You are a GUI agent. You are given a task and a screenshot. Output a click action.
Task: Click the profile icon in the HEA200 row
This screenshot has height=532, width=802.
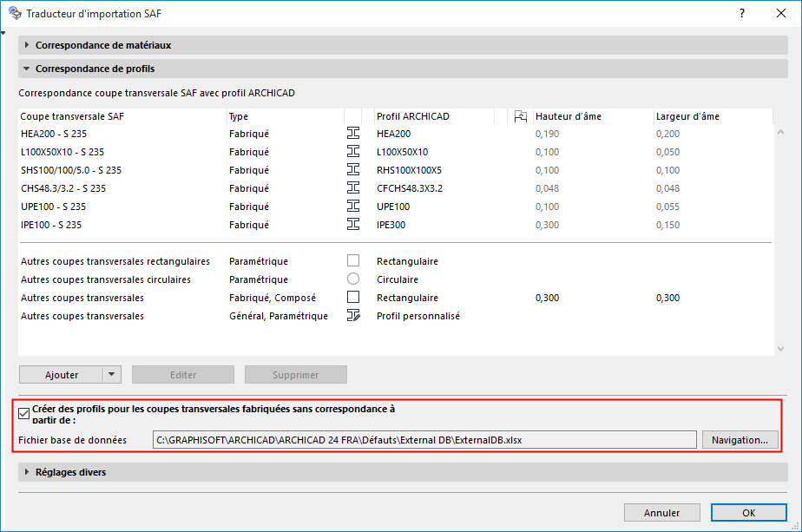click(353, 133)
